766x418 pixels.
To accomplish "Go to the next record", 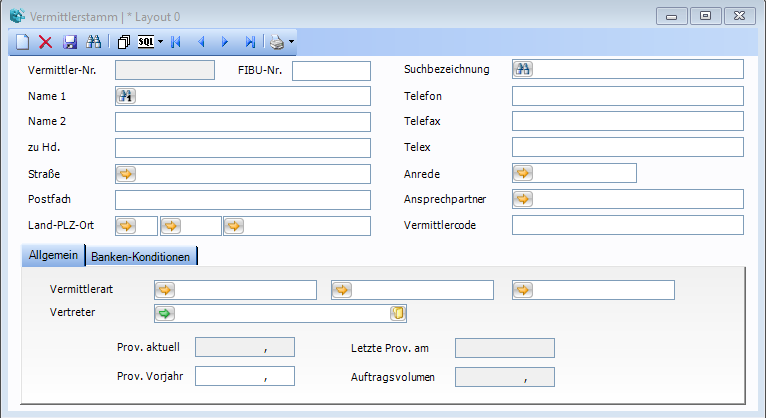I will (225, 42).
